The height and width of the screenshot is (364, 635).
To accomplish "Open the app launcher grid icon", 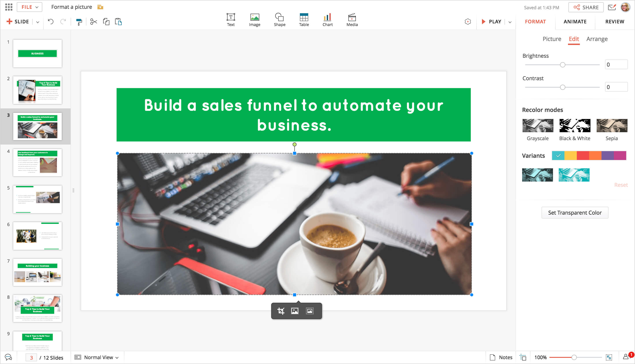I will (9, 7).
